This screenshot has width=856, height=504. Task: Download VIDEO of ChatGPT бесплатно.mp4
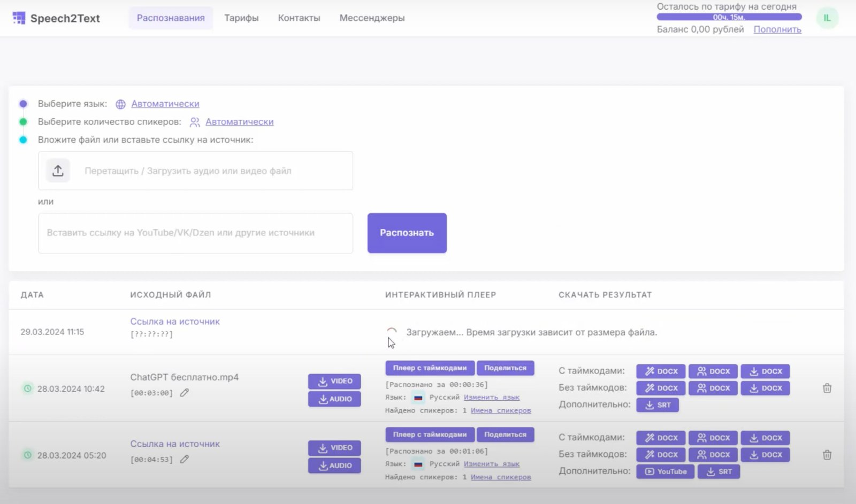(334, 381)
